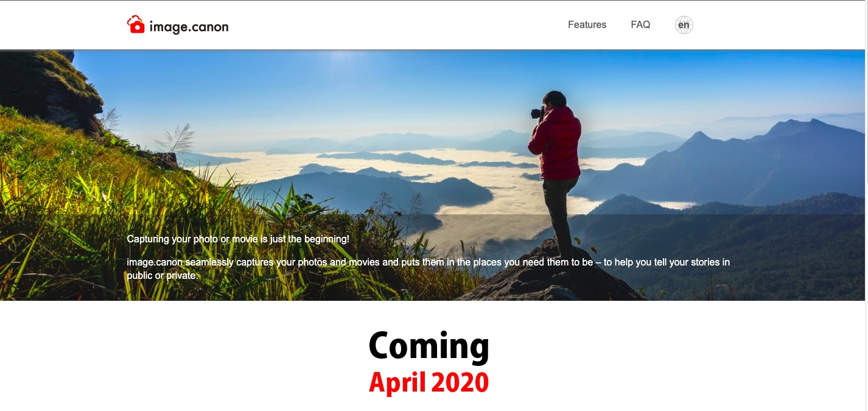Click the photographer in the red jacket
The image size is (868, 411).
[556, 164]
